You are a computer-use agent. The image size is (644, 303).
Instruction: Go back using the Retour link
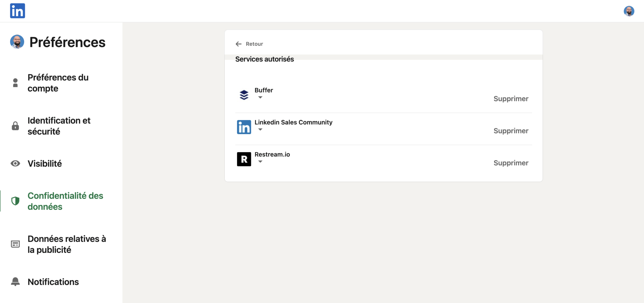[254, 44]
